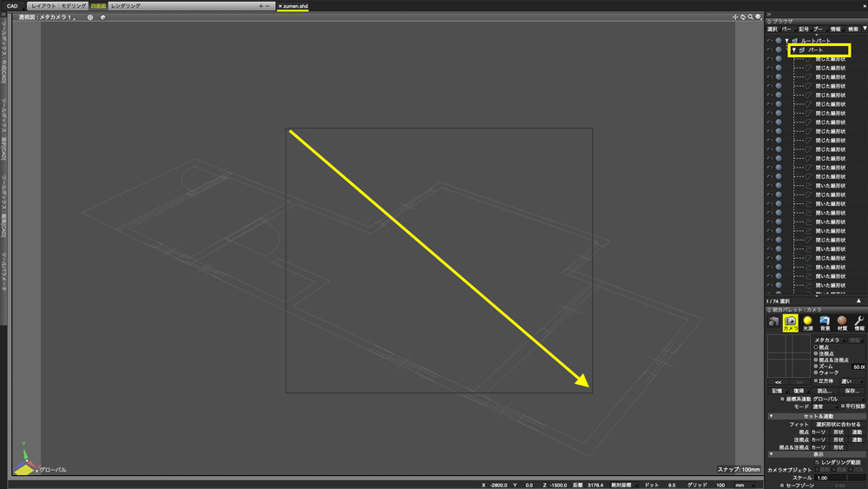Click the cube display icon in viewport header

coord(103,17)
